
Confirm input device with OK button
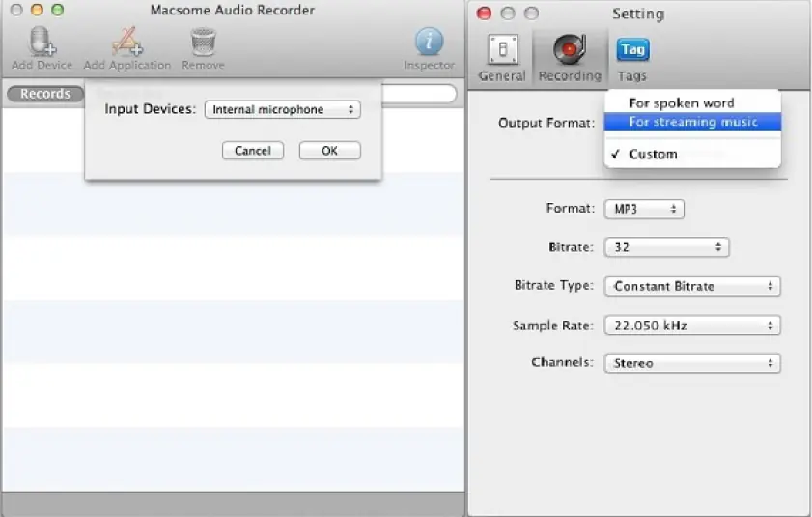pos(330,151)
